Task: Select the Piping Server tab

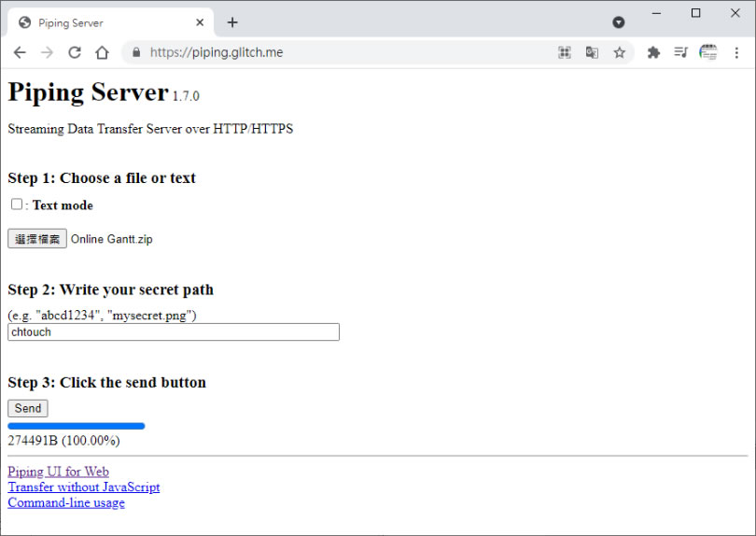Action: (x=110, y=22)
